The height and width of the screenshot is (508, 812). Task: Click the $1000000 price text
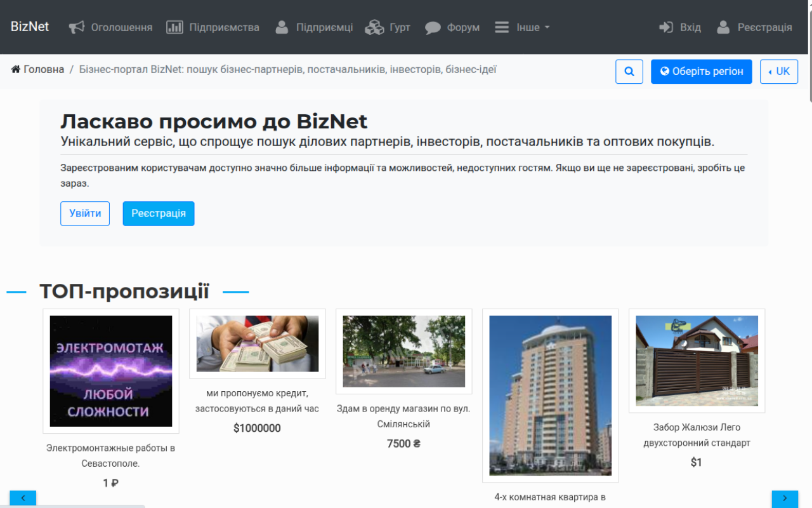pos(258,429)
